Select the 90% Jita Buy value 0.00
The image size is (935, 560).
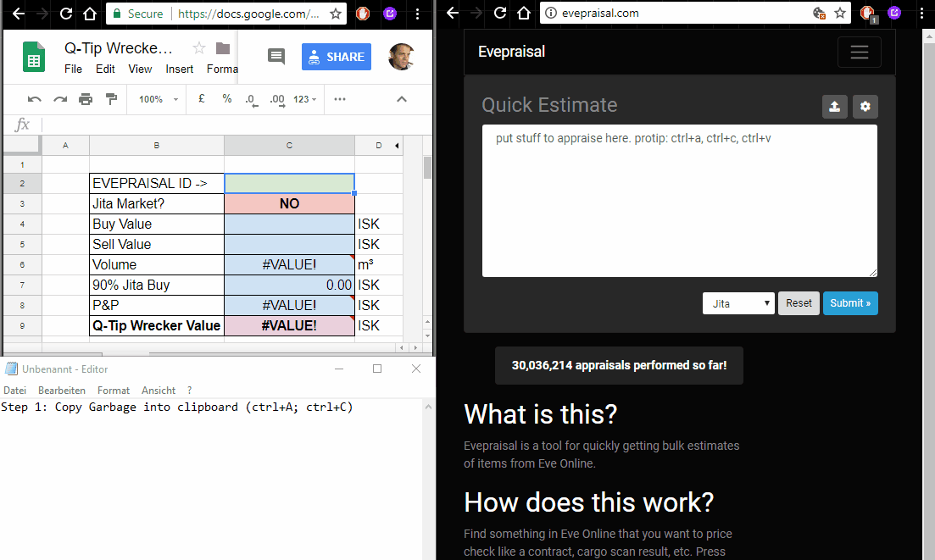pos(289,286)
